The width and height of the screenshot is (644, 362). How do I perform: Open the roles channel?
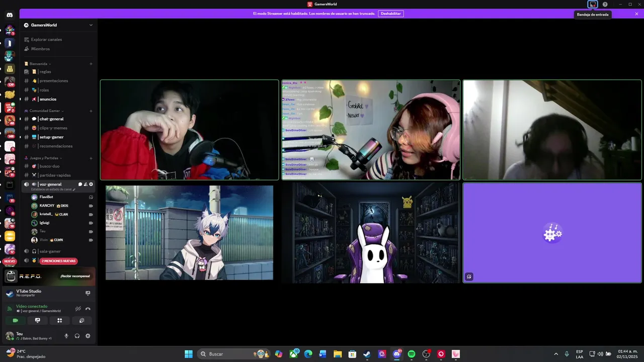coord(58,90)
